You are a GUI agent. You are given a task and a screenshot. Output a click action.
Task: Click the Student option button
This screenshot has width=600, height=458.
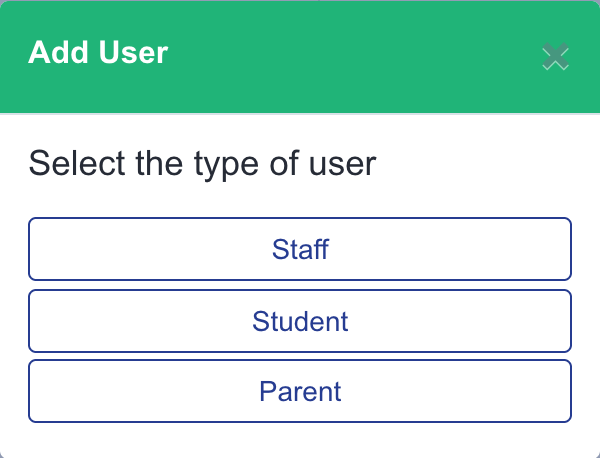click(x=300, y=321)
